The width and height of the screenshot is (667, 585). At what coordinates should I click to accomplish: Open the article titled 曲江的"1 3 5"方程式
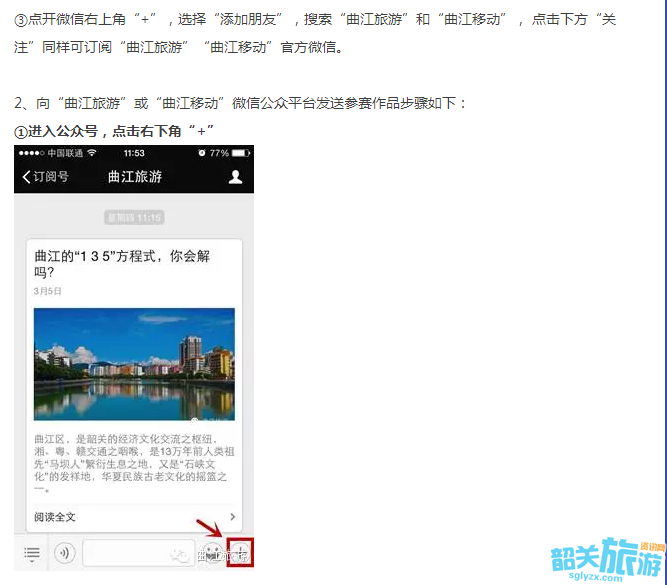coord(122,264)
